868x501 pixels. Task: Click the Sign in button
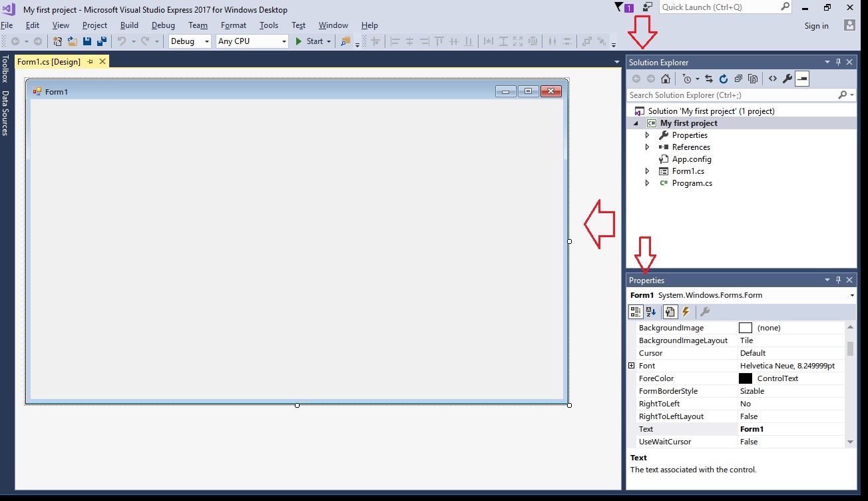817,26
